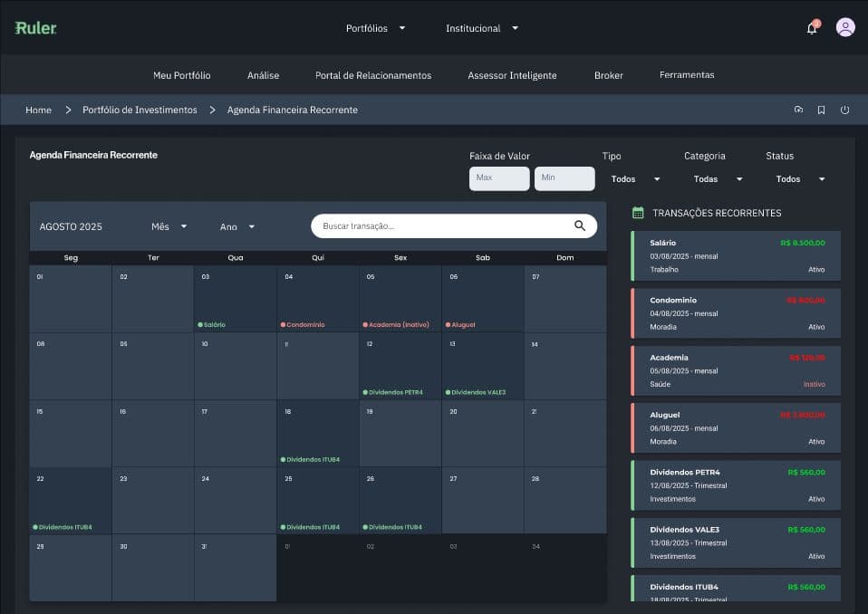Viewport: 868px width, 614px height.
Task: Click the Transações Recorrentes calendar icon
Action: [638, 213]
